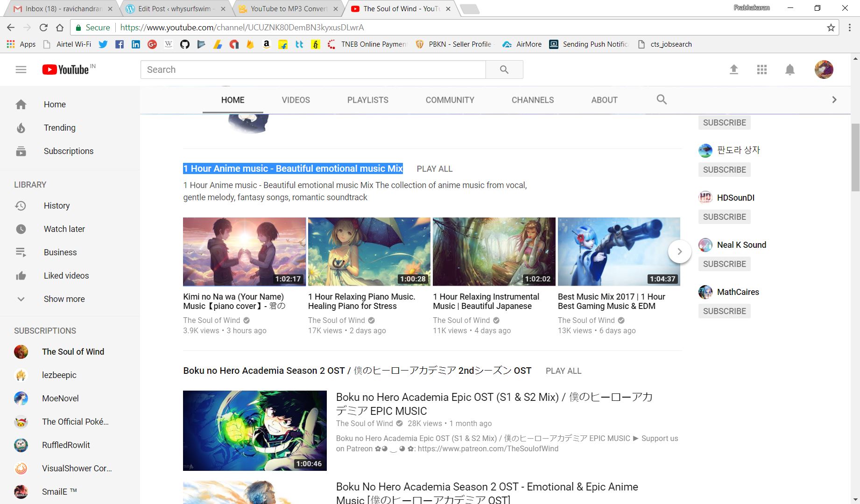Open the YouTube apps grid icon
Screen dimensions: 860x504
762,69
